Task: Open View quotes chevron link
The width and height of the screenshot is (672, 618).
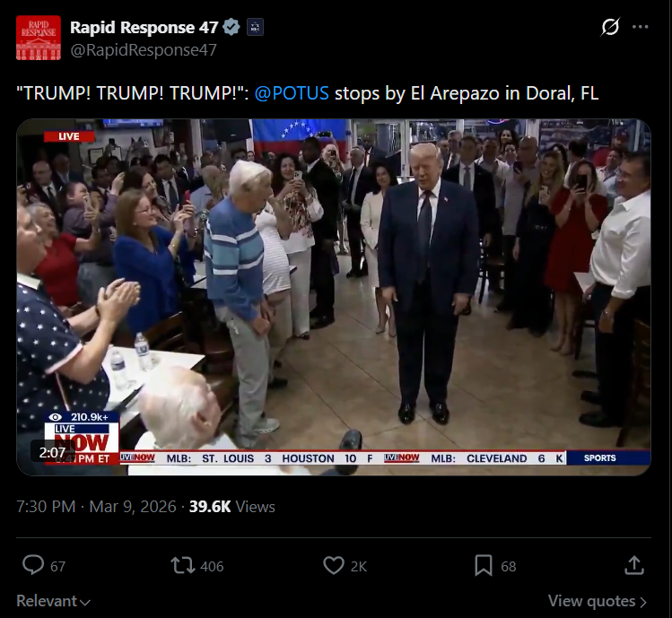Action: pyautogui.click(x=598, y=601)
